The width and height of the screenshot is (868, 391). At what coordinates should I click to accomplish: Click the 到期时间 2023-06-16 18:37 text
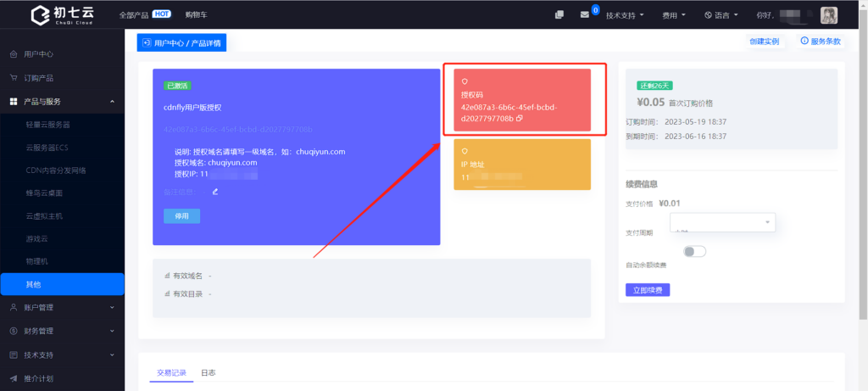coord(676,136)
